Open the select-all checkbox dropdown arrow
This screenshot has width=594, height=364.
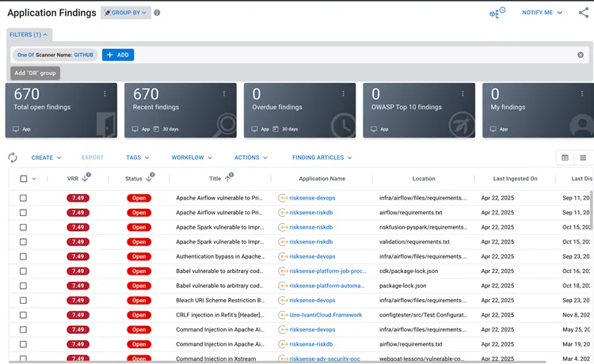tap(34, 179)
